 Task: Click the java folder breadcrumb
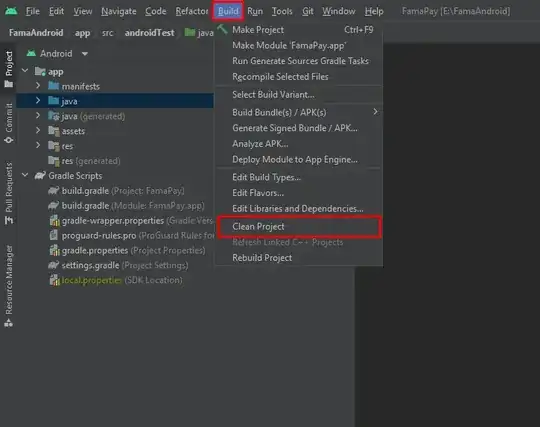(199, 33)
